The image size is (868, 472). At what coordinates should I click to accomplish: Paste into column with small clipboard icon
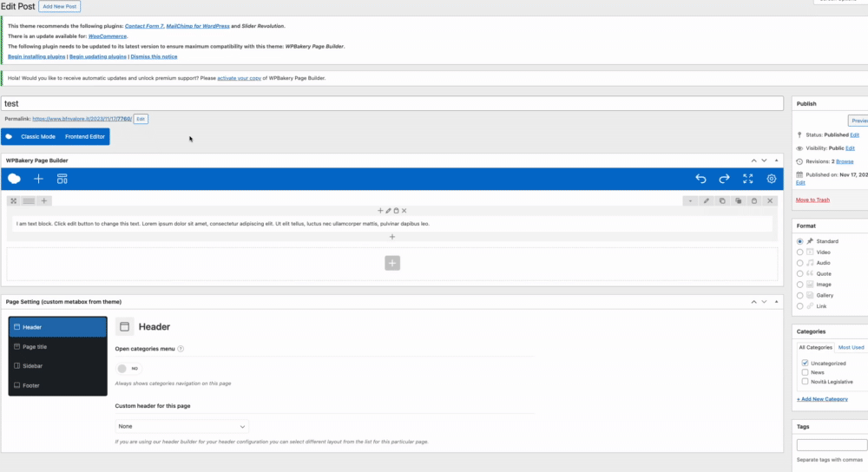click(397, 211)
